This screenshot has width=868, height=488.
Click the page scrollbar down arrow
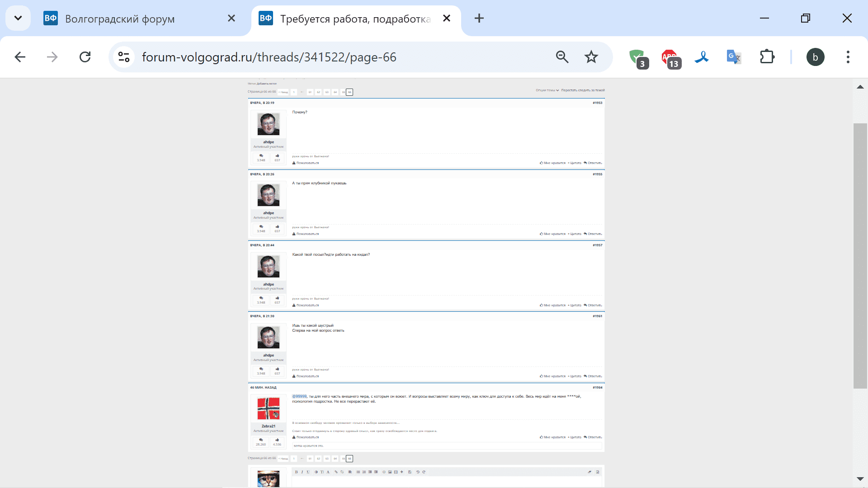[860, 479]
